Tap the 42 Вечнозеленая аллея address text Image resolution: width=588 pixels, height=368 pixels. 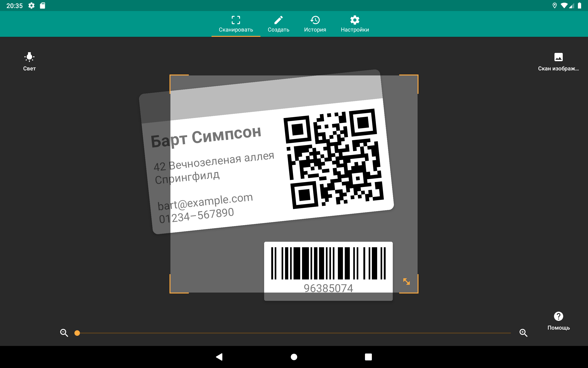[x=214, y=161]
